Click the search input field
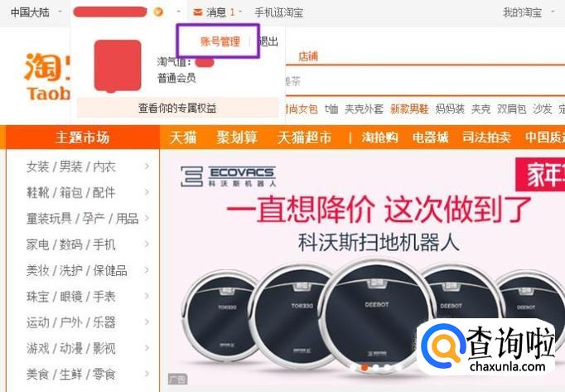Screen dimensions: 565x392 (425, 81)
